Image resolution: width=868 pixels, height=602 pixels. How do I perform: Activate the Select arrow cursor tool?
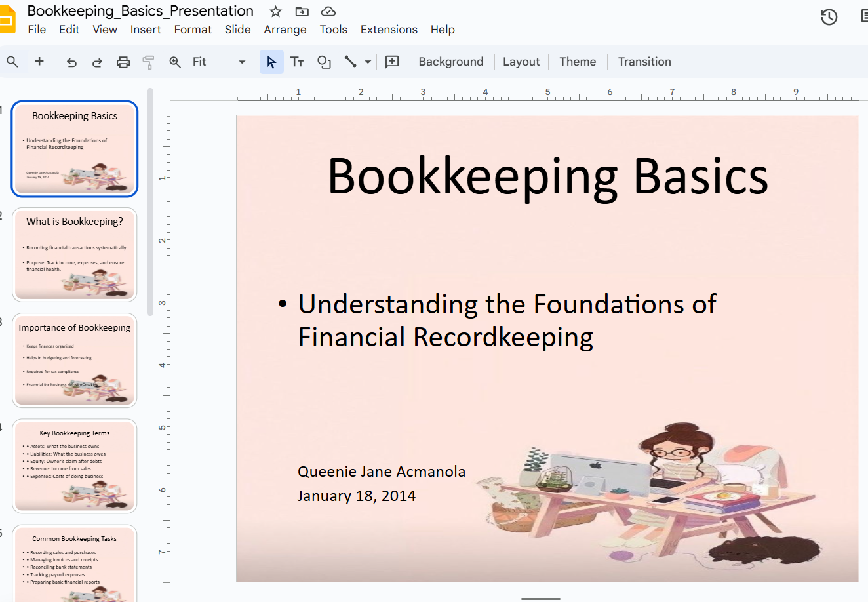[271, 62]
